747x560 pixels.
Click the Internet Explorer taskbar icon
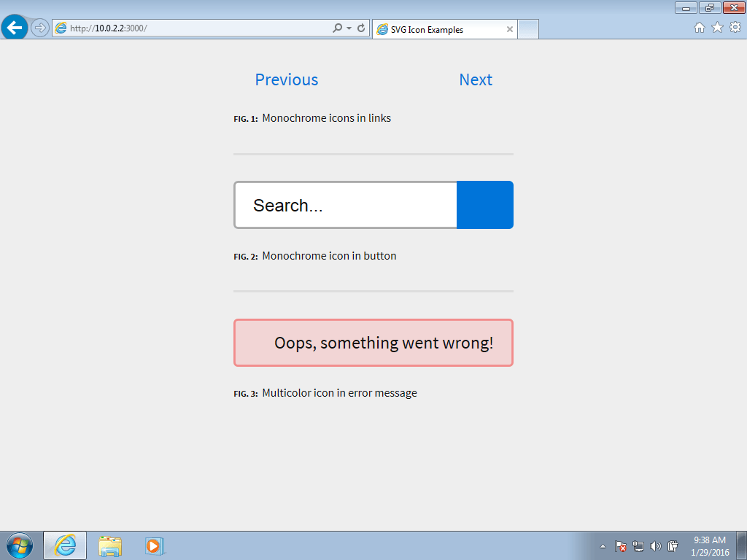click(x=65, y=545)
